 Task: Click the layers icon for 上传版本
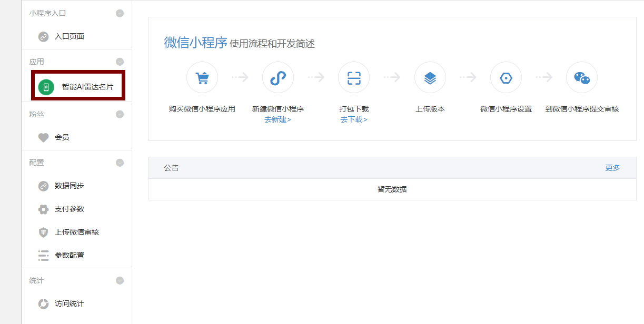pos(430,78)
